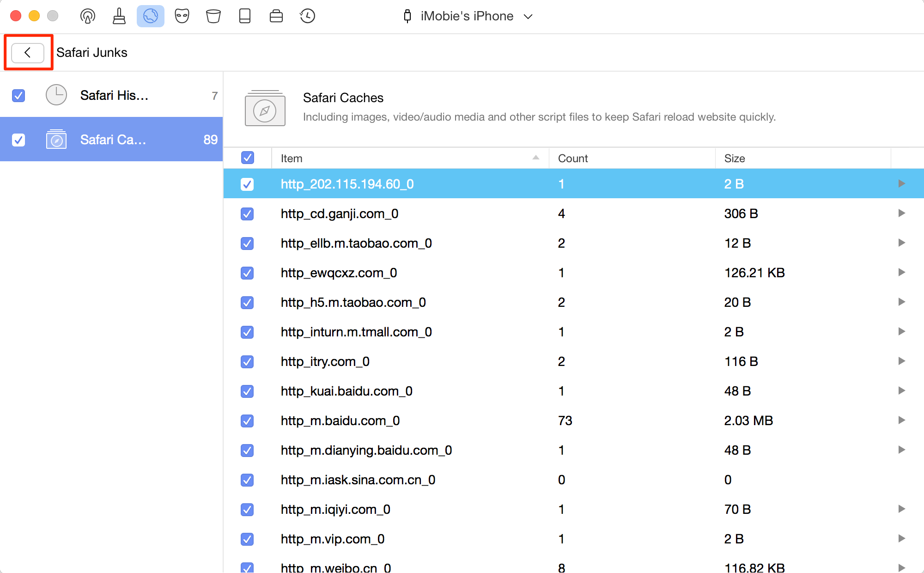Click size value 306 B

click(x=741, y=214)
